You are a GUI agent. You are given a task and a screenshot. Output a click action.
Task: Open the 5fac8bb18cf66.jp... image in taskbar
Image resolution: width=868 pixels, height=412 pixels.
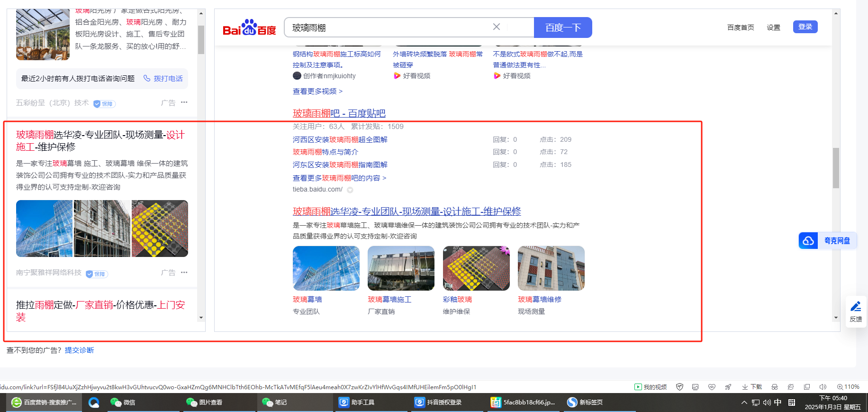[x=523, y=403]
